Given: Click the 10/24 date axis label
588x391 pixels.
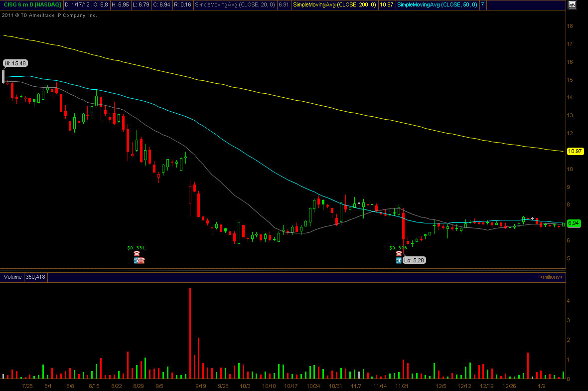Looking at the screenshot, I should click(313, 386).
